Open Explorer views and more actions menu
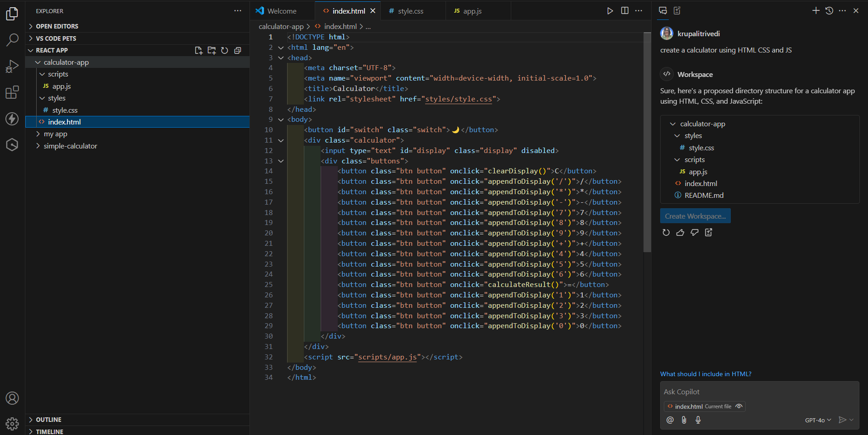The height and width of the screenshot is (435, 868). [x=238, y=11]
